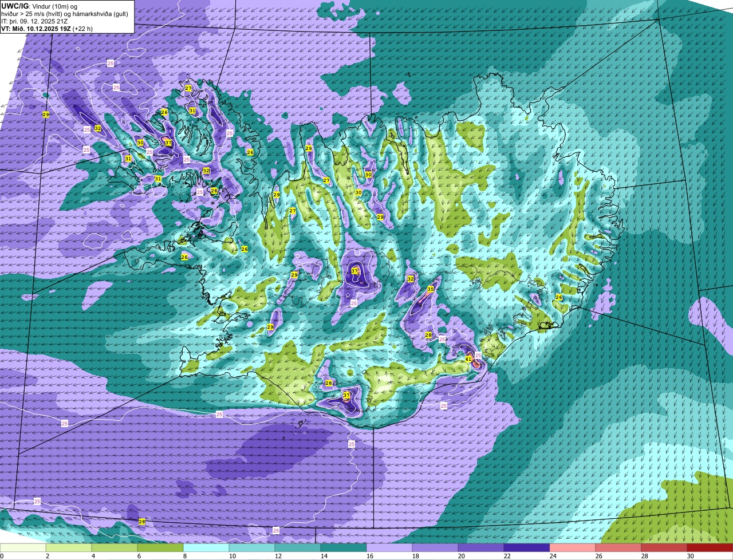This screenshot has height=560, width=733.
Task: Pick the red 28–30 m/s legend swatch
Action: [x=665, y=548]
